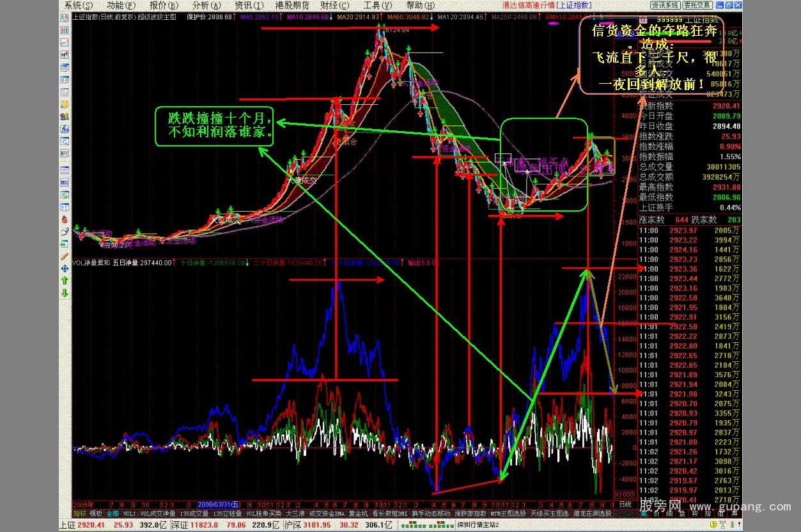Open the 系统(S) menu

(78, 5)
